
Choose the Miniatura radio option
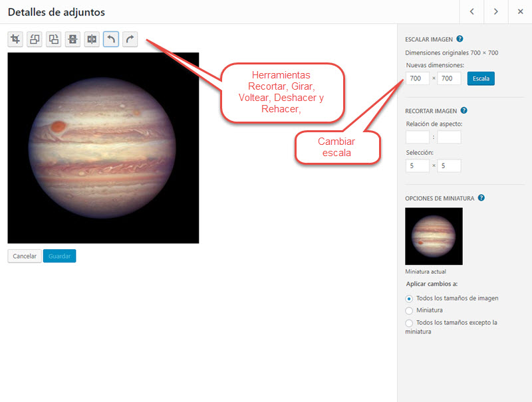409,310
